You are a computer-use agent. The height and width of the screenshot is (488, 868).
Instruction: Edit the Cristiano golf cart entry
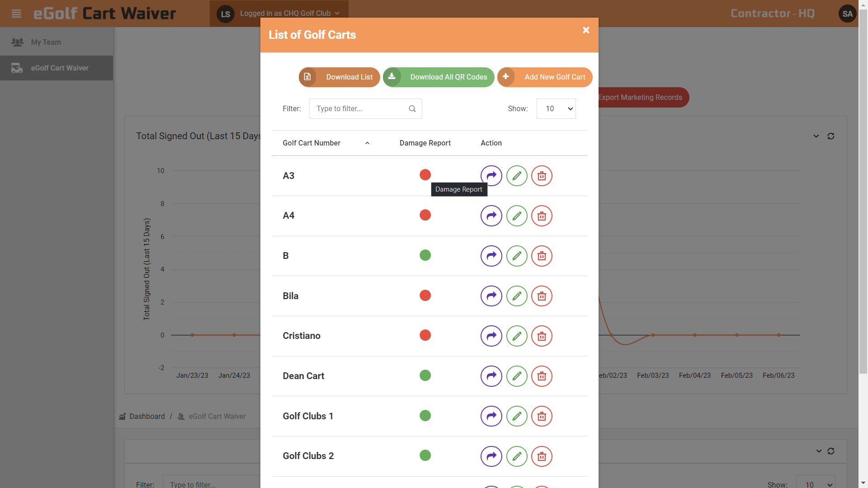(517, 336)
